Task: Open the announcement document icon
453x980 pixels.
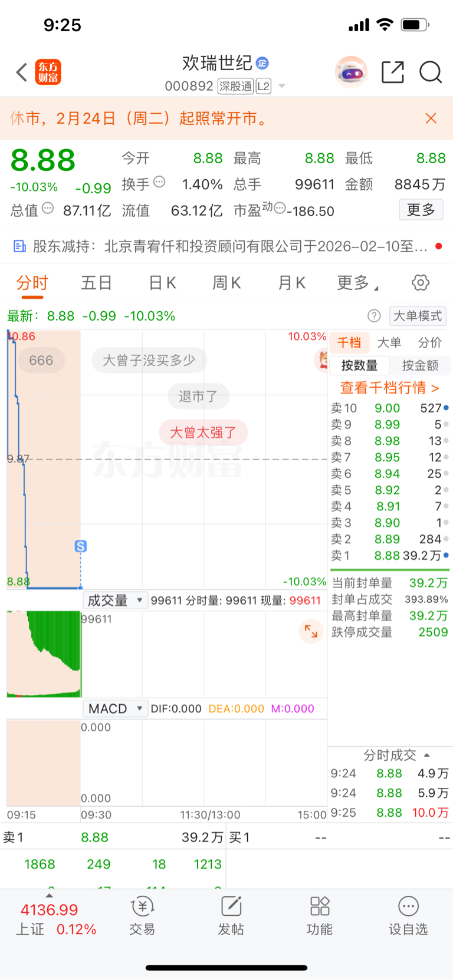Action: pyautogui.click(x=19, y=246)
